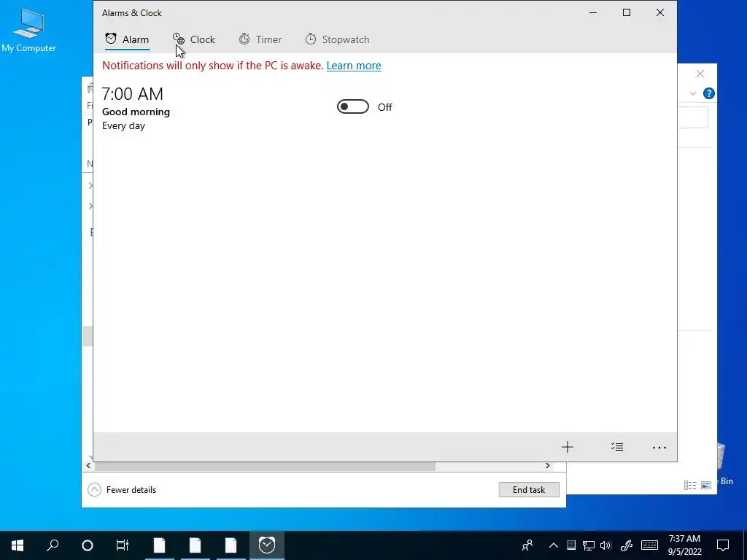The width and height of the screenshot is (747, 560).
Task: Click the Good morning alarm name
Action: 136,112
